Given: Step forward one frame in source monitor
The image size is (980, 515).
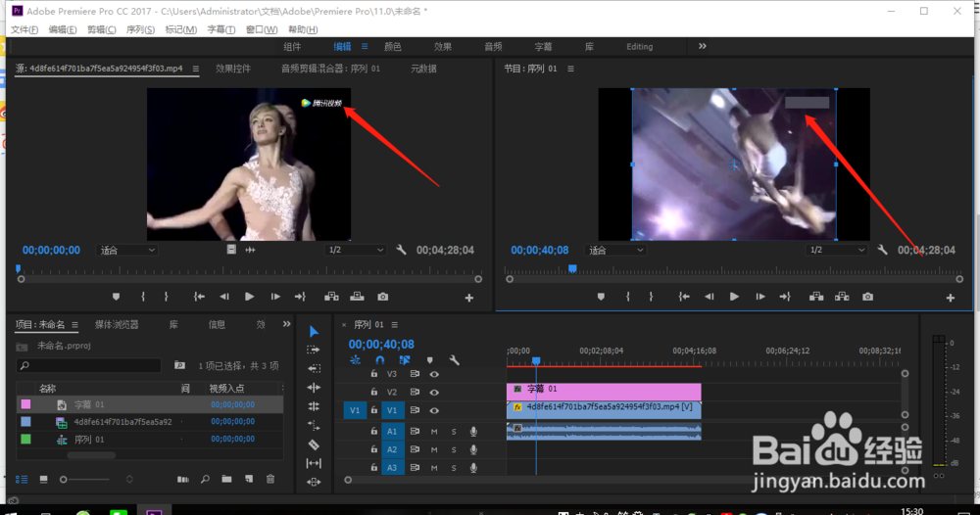Looking at the screenshot, I should point(275,297).
